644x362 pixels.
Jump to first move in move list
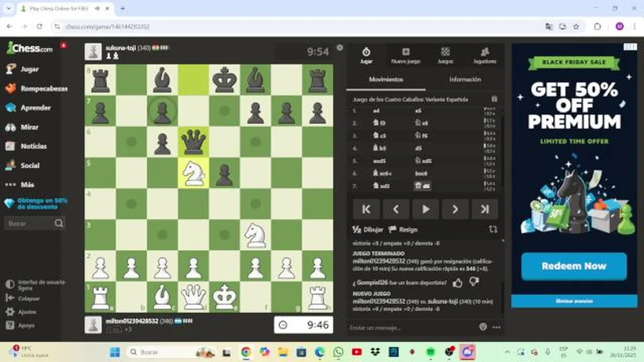pyautogui.click(x=366, y=209)
